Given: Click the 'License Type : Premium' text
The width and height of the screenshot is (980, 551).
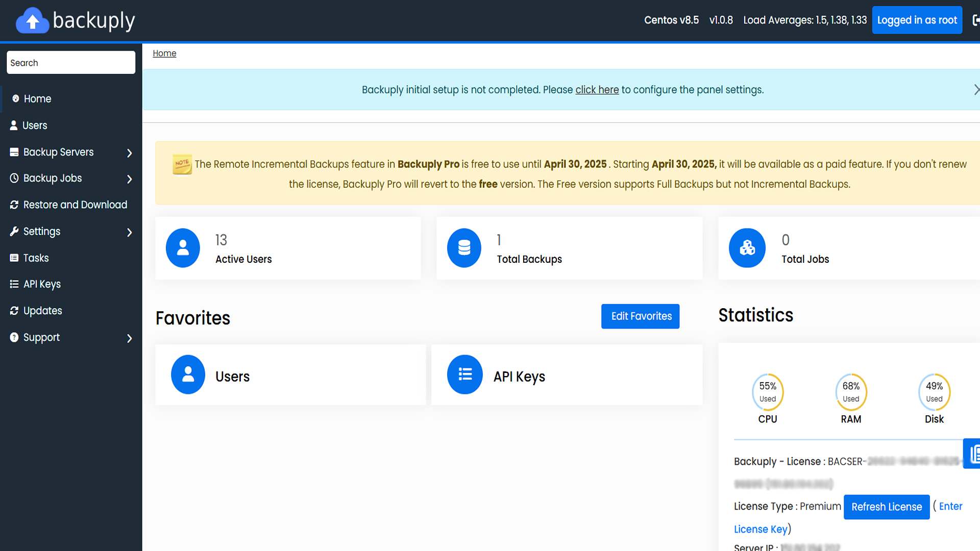Looking at the screenshot, I should click(x=788, y=506).
